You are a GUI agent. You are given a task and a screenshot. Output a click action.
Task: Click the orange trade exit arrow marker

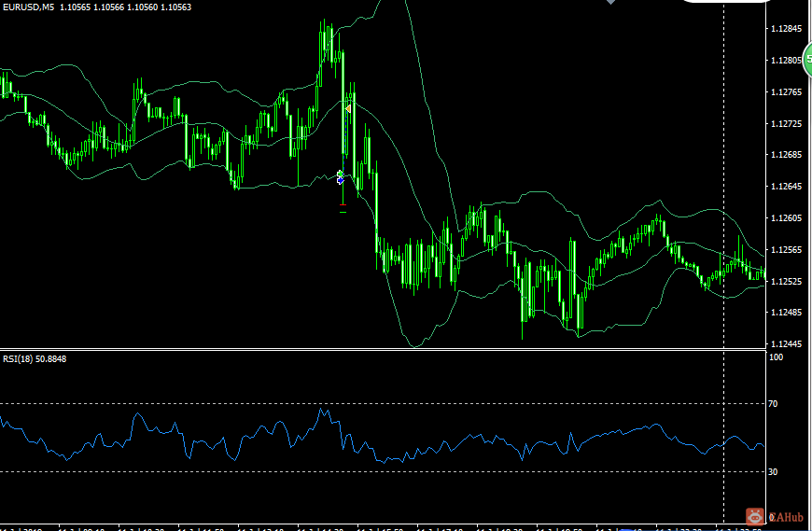[348, 108]
